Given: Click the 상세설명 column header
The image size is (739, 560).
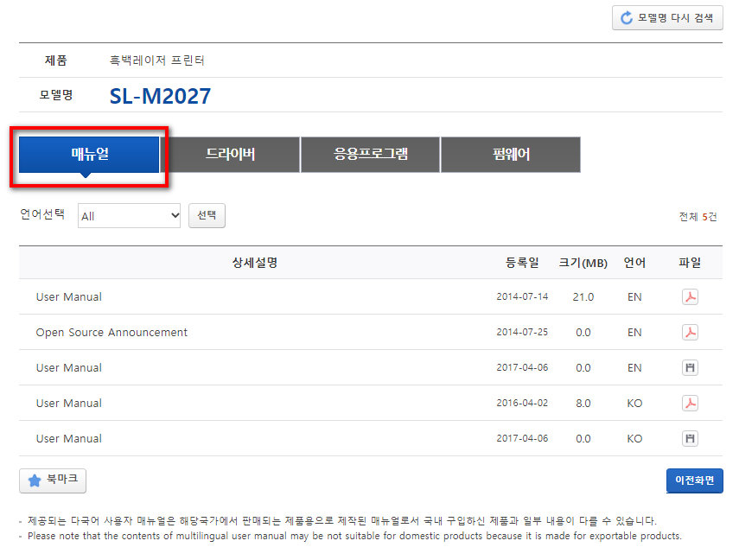Looking at the screenshot, I should tap(254, 263).
